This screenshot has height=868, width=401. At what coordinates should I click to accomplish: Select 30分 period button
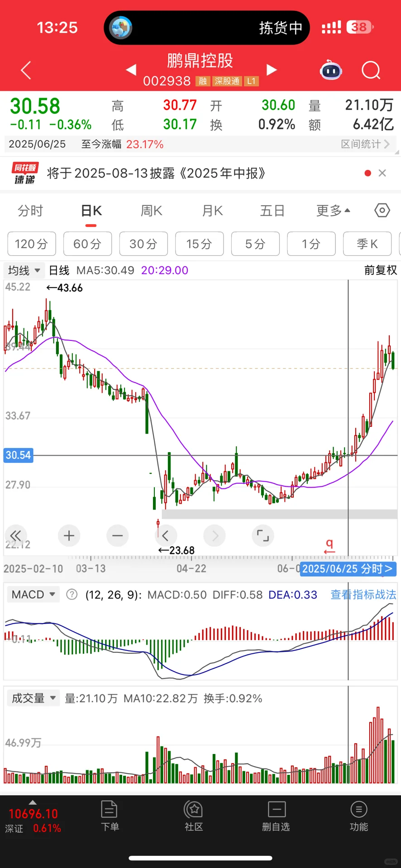[143, 244]
